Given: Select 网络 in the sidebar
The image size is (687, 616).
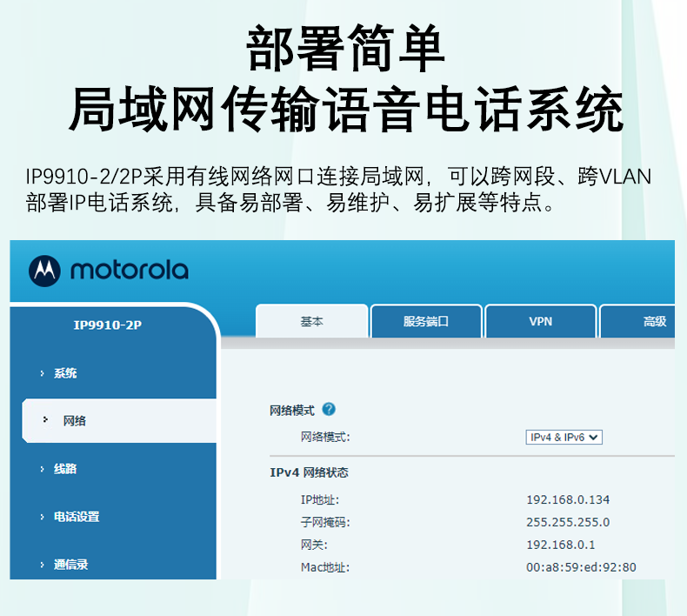Looking at the screenshot, I should [x=75, y=421].
